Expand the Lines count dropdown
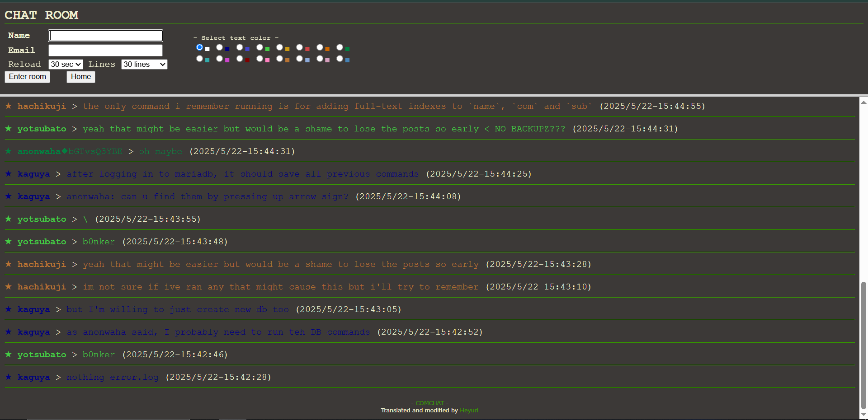 click(144, 65)
